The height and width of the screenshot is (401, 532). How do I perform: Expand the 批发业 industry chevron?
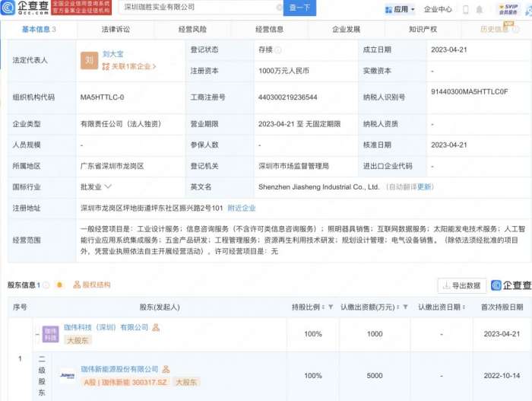[x=108, y=186]
